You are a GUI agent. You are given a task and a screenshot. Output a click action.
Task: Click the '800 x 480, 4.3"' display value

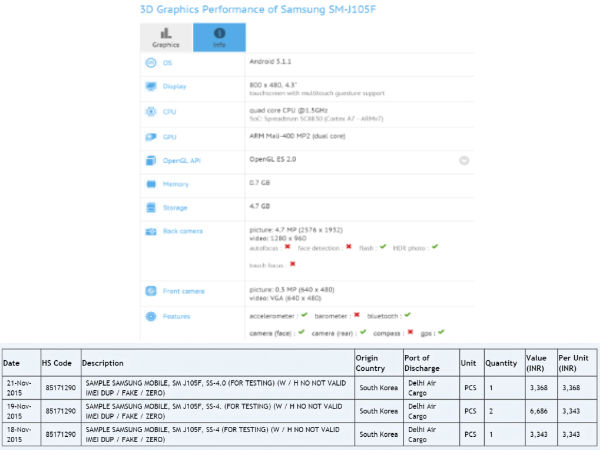(273, 85)
